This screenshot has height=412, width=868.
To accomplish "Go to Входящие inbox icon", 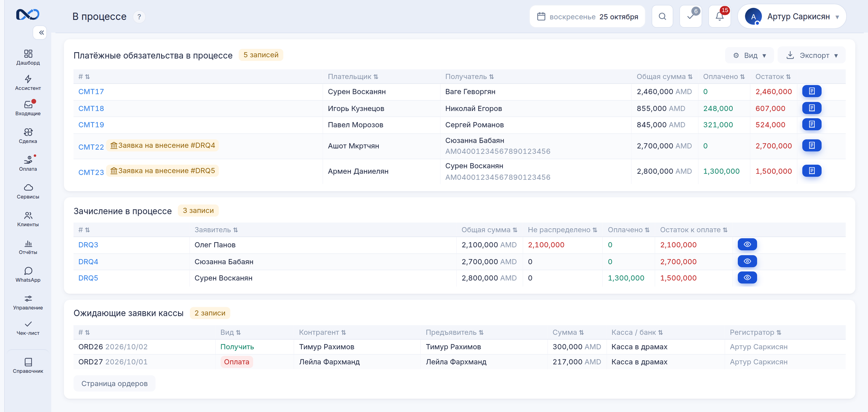I will tap(28, 108).
